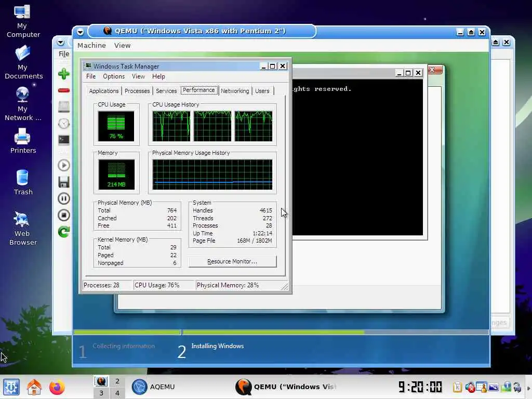Switch to the Applications tab
Viewport: 532px width, 399px height.
[x=104, y=91]
